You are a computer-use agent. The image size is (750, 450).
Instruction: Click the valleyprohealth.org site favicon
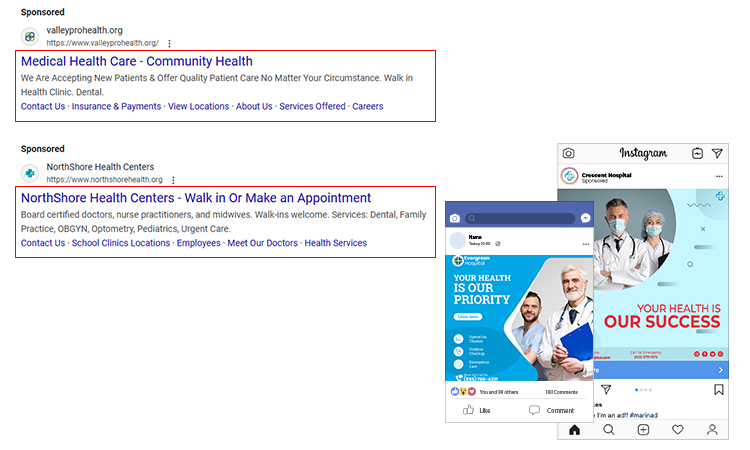30,36
